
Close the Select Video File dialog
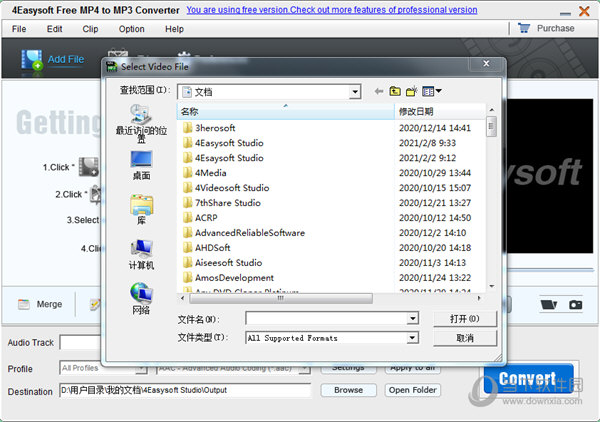coord(486,64)
